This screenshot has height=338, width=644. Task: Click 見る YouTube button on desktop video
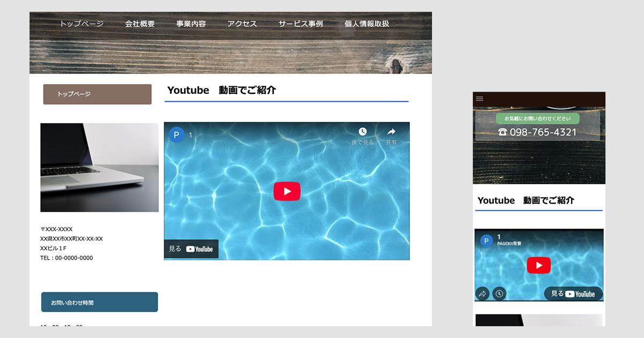[x=191, y=249]
